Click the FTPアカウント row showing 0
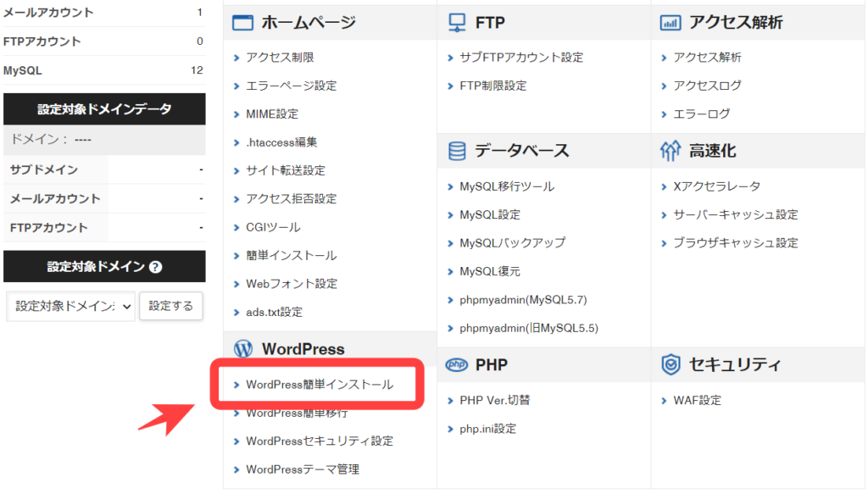868x494 pixels. click(104, 42)
